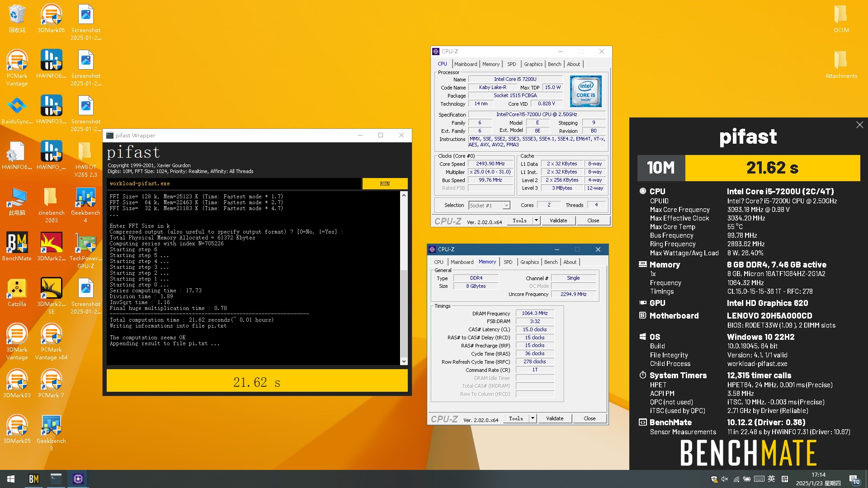Click the pifast Wrapper console taskbar icon
The height and width of the screenshot is (488, 868).
(x=56, y=479)
